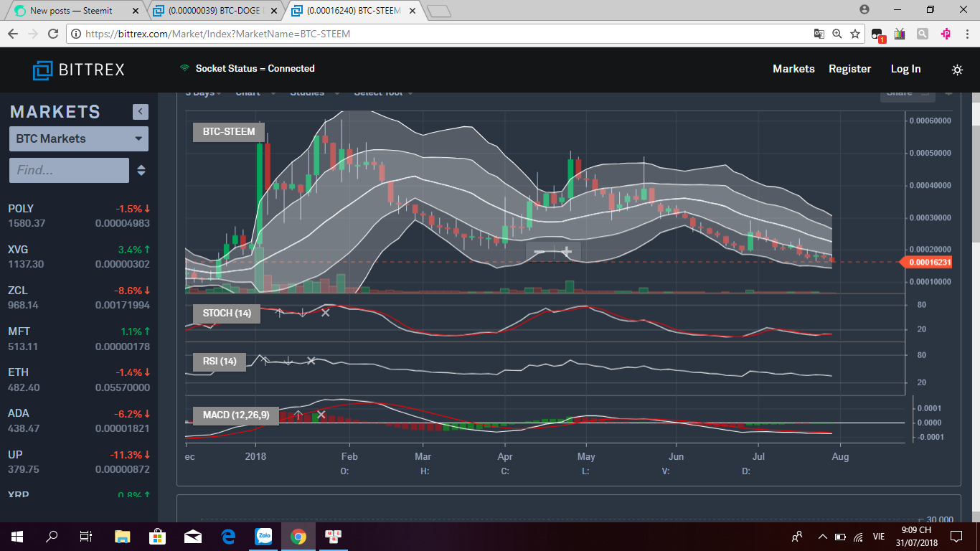This screenshot has height=551, width=980.
Task: Click the zoom magnifier icon in address bar
Action: (x=837, y=34)
